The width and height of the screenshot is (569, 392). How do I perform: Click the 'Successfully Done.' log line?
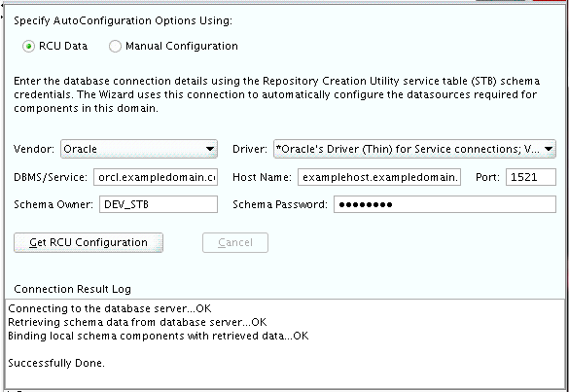56,363
